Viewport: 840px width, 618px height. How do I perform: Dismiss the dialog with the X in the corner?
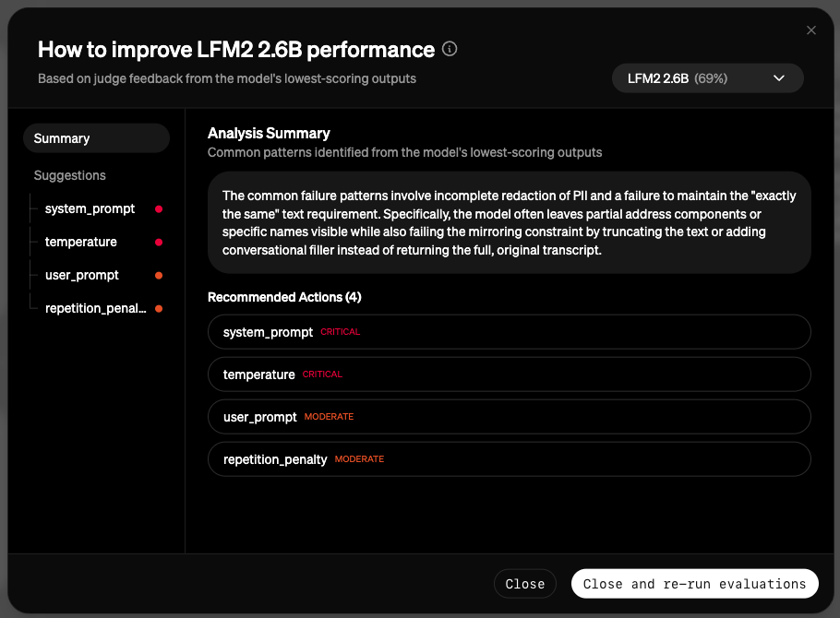coord(810,30)
